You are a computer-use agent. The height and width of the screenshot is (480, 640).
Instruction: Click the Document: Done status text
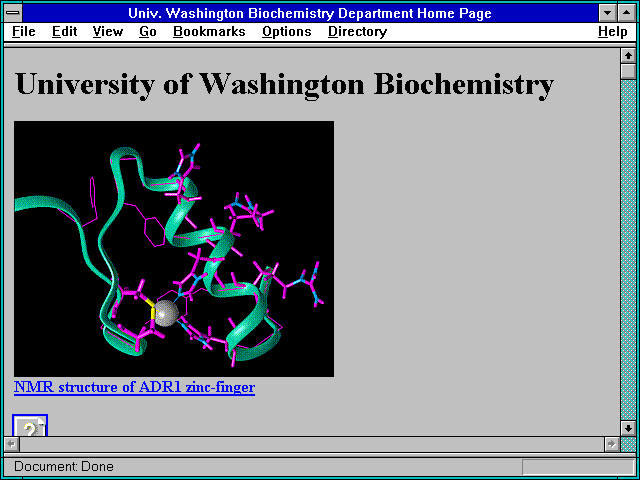tap(64, 467)
